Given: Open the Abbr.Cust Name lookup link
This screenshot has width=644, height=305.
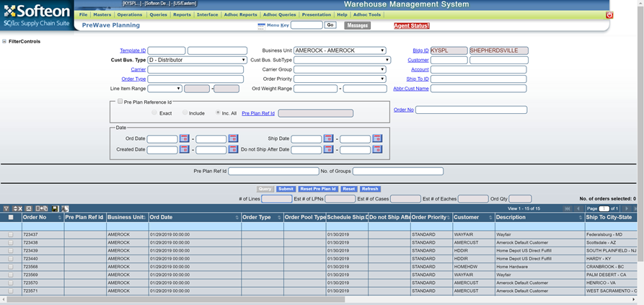Looking at the screenshot, I should [x=411, y=88].
